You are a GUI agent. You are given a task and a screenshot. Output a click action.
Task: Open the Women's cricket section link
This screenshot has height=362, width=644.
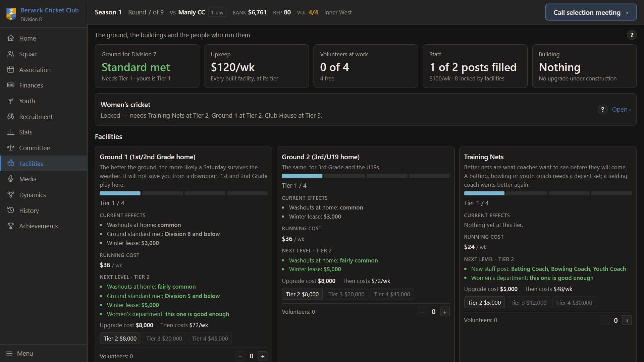click(x=621, y=110)
